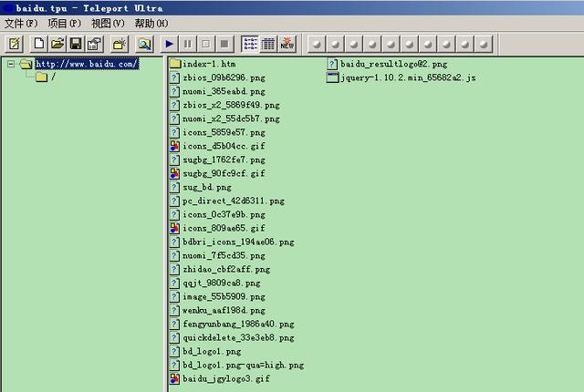The height and width of the screenshot is (392, 584).
Task: Switch to list view mode icon
Action: (x=250, y=44)
